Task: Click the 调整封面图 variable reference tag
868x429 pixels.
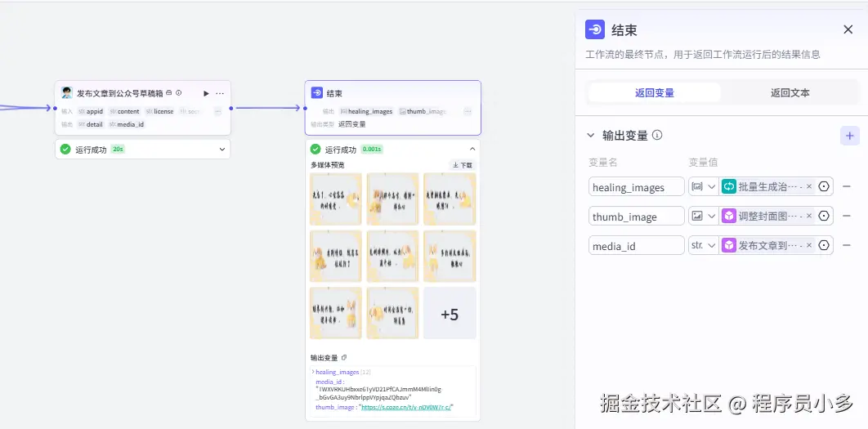Action: (768, 216)
